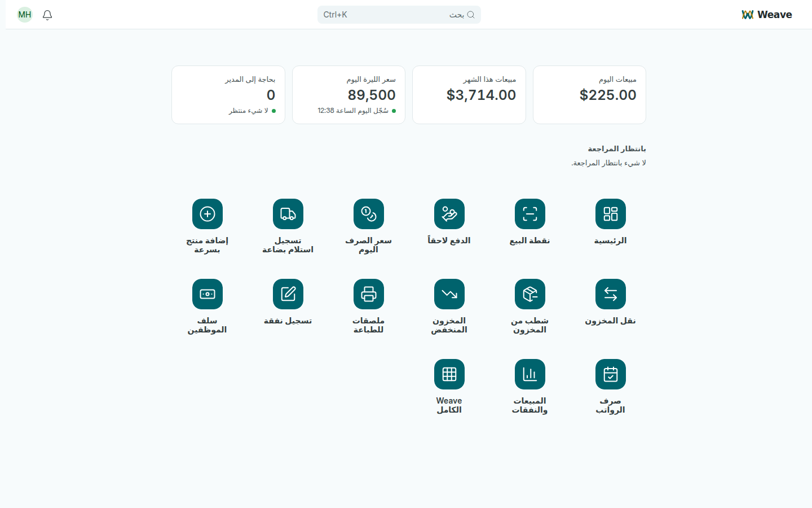This screenshot has width=812, height=508.
Task: Click the Weave logo
Action: tap(767, 15)
